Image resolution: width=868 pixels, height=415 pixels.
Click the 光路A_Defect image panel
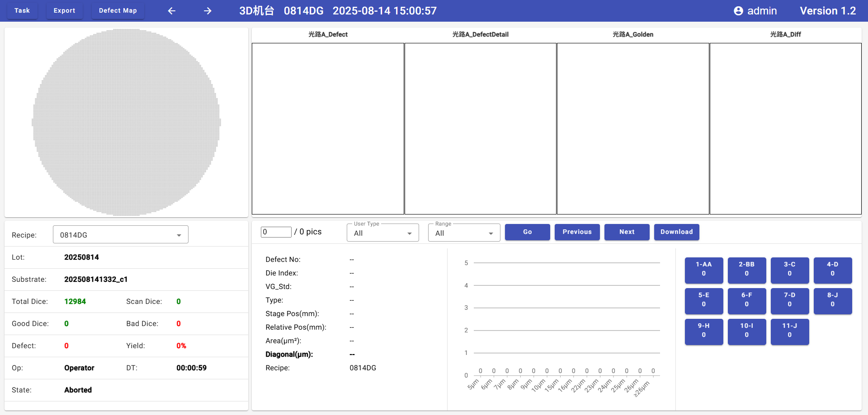coord(328,129)
